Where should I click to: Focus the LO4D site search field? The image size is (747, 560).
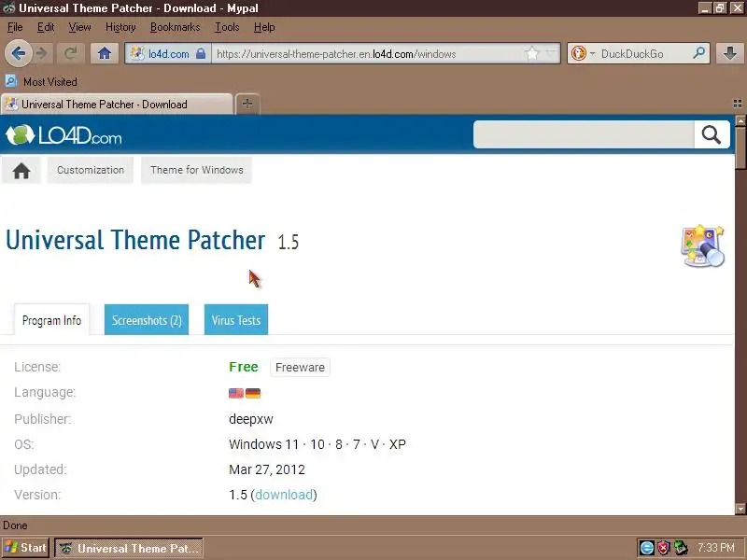click(584, 134)
